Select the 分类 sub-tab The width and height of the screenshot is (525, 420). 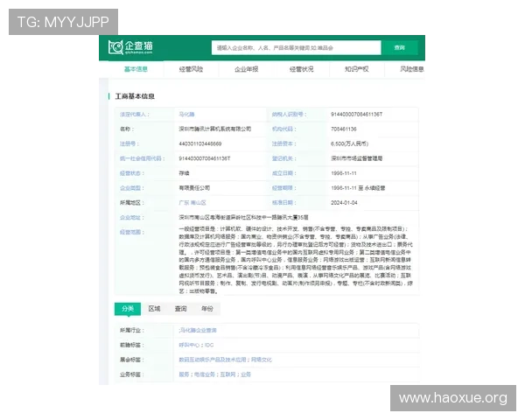click(128, 309)
